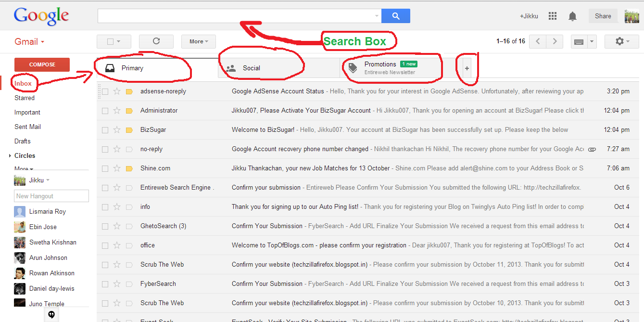Switch to the Primary tab
Image resolution: width=644 pixels, height=322 pixels.
click(157, 68)
